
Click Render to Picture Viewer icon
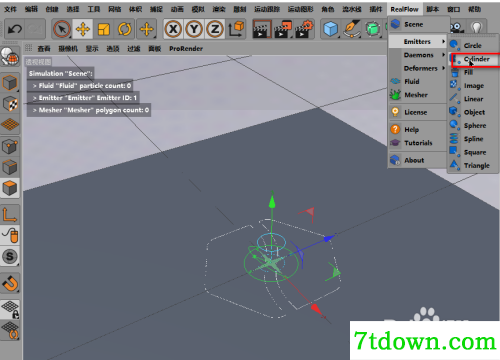click(x=283, y=29)
